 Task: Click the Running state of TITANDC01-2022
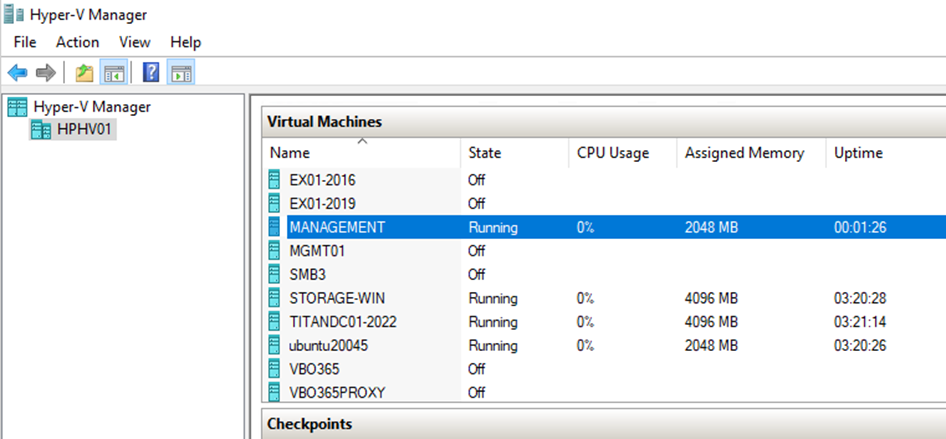click(x=493, y=322)
